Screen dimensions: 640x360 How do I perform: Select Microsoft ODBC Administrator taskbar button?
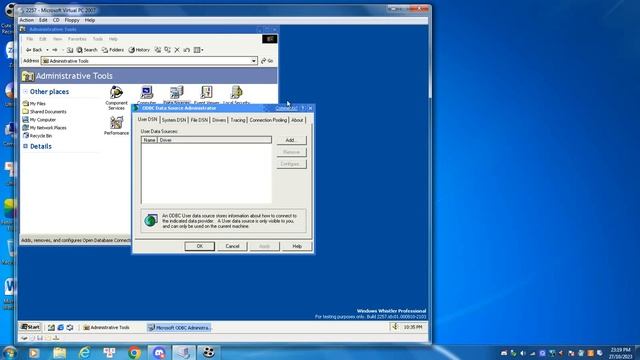click(179, 327)
